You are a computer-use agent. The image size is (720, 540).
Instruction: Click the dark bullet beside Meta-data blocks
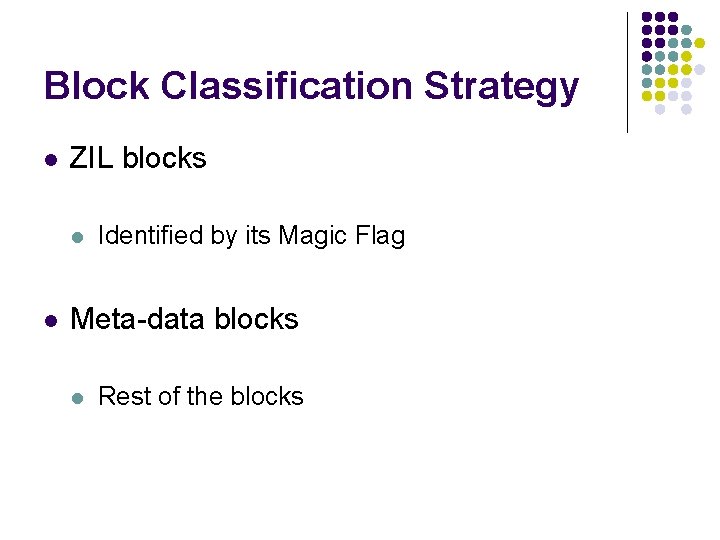point(51,321)
